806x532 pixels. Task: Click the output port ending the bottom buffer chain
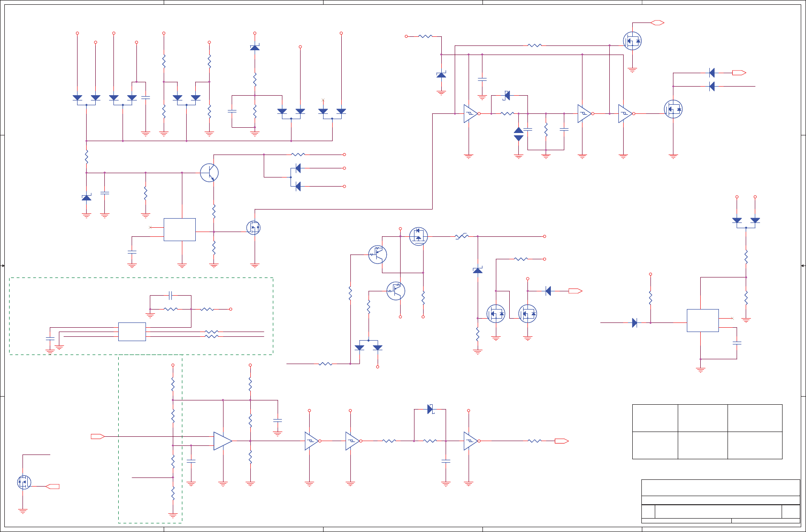[x=561, y=441]
